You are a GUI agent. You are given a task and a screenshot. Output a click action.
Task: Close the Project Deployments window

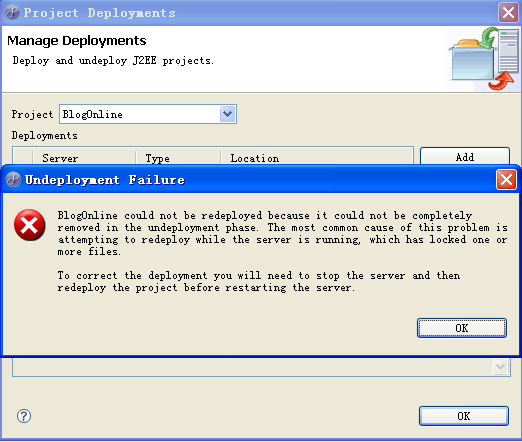tap(508, 13)
